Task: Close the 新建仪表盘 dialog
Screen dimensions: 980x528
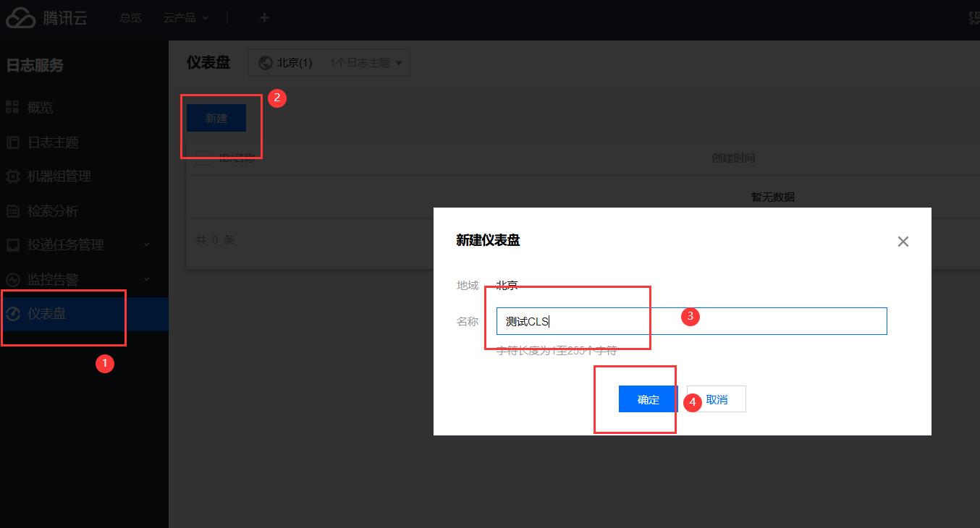Action: point(903,242)
